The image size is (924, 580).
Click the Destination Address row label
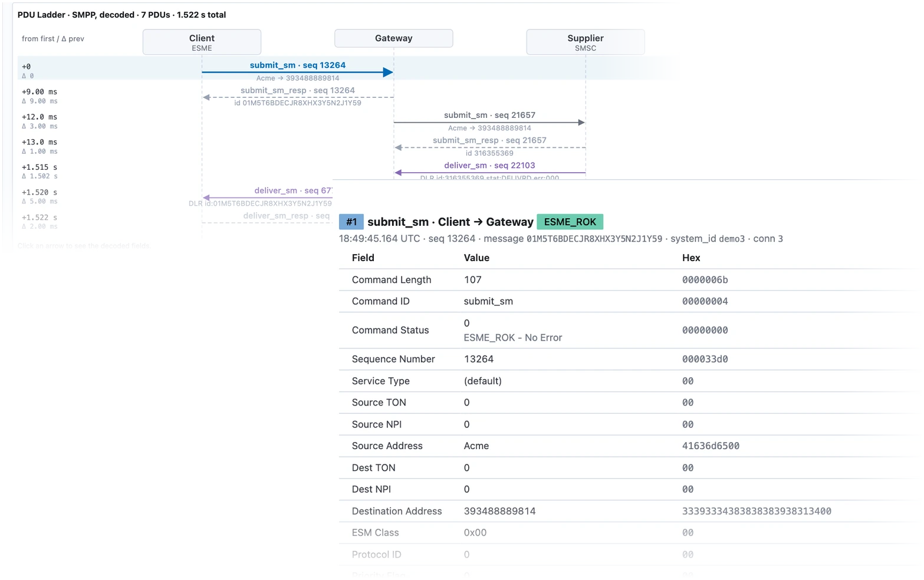click(397, 511)
